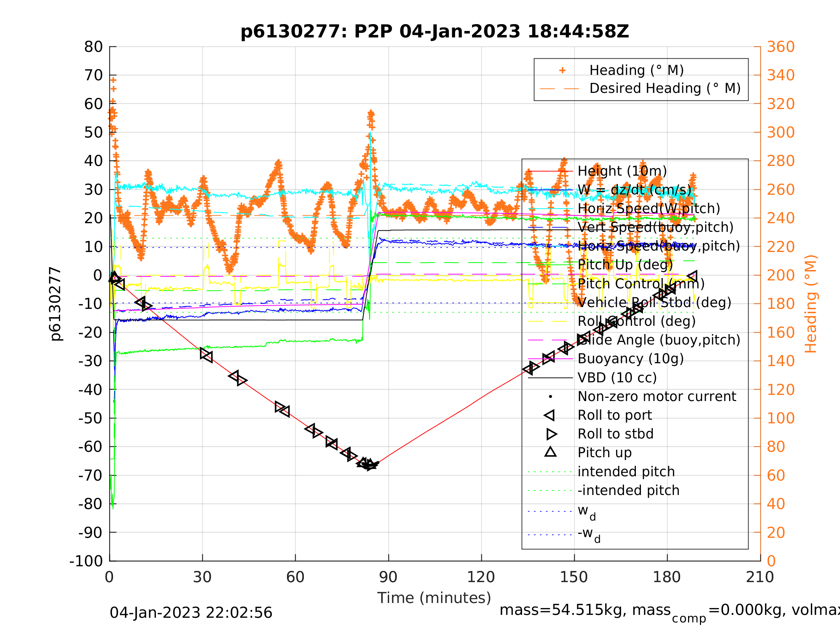Click the right-pointing triangle beside Roll to stbd
The height and width of the screenshot is (630, 840).
click(552, 434)
